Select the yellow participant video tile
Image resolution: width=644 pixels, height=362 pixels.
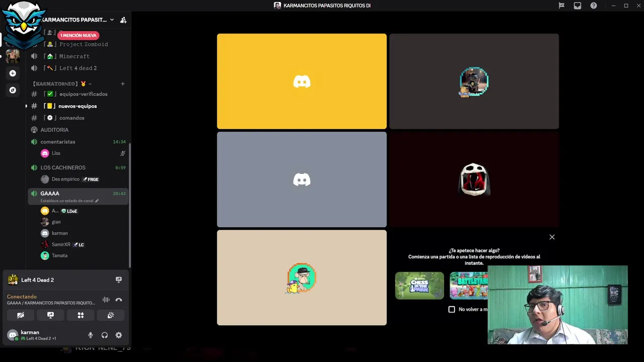[302, 81]
